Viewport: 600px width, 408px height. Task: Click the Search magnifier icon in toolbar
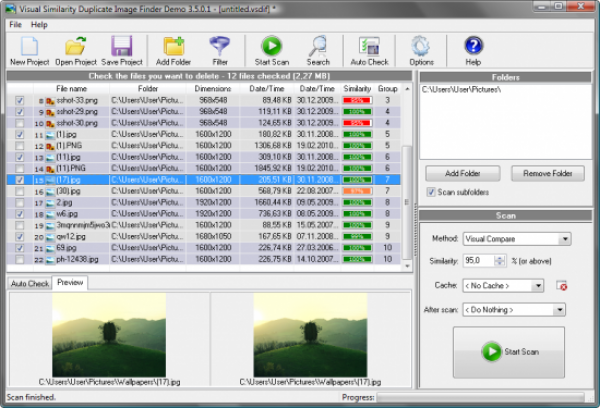pyautogui.click(x=318, y=48)
